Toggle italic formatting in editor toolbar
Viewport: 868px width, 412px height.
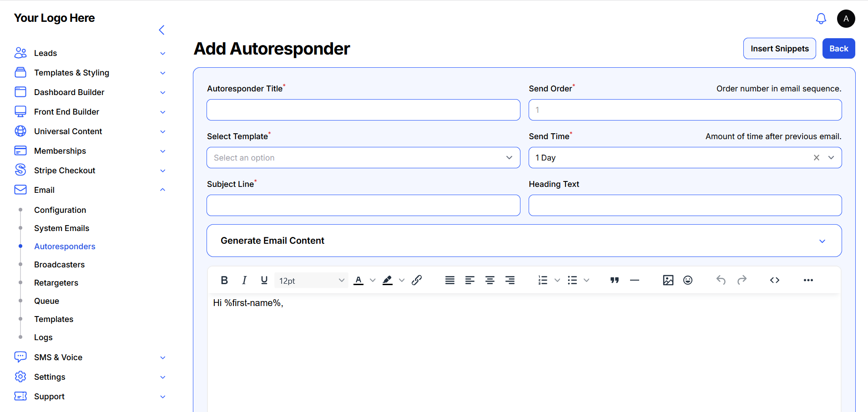244,280
